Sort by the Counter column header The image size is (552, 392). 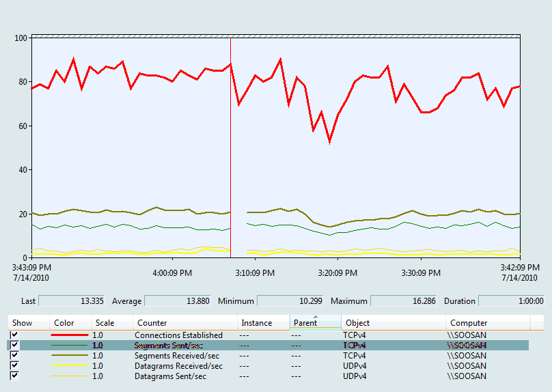(184, 323)
